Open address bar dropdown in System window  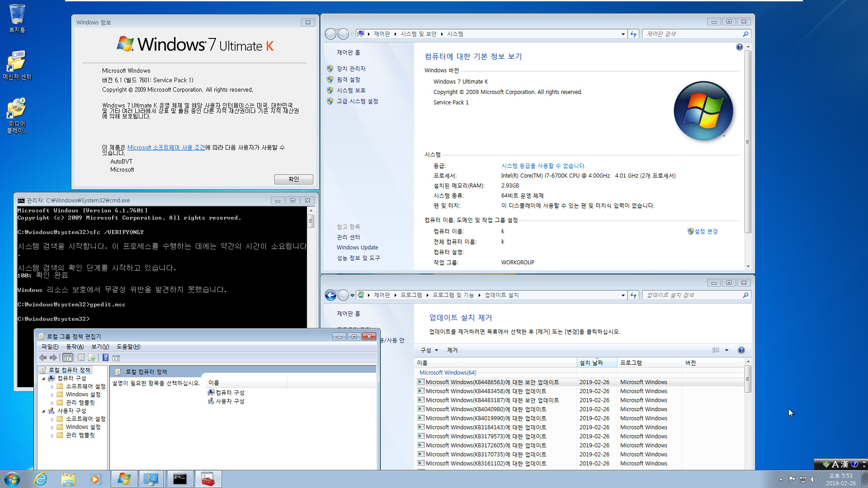[x=623, y=34]
